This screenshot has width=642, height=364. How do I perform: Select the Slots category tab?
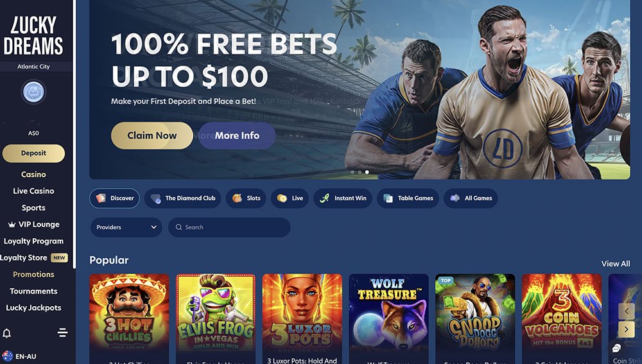(x=246, y=198)
